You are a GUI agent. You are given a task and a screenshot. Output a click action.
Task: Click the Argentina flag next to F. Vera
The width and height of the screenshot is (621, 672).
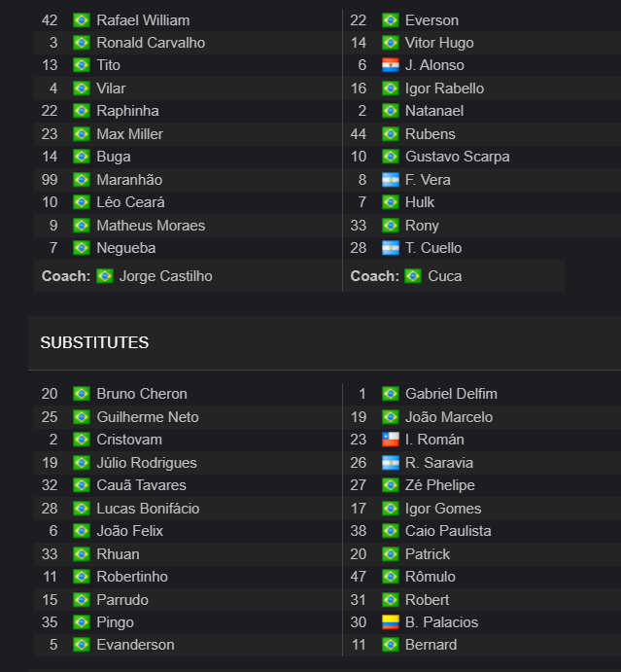pyautogui.click(x=390, y=180)
